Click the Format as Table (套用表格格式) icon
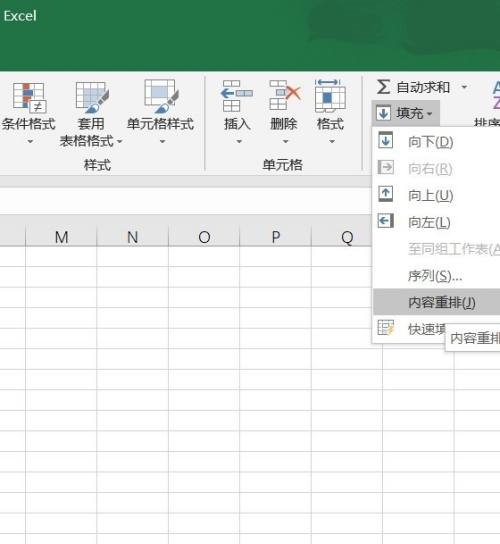Image resolution: width=500 pixels, height=544 pixels. pyautogui.click(x=92, y=97)
